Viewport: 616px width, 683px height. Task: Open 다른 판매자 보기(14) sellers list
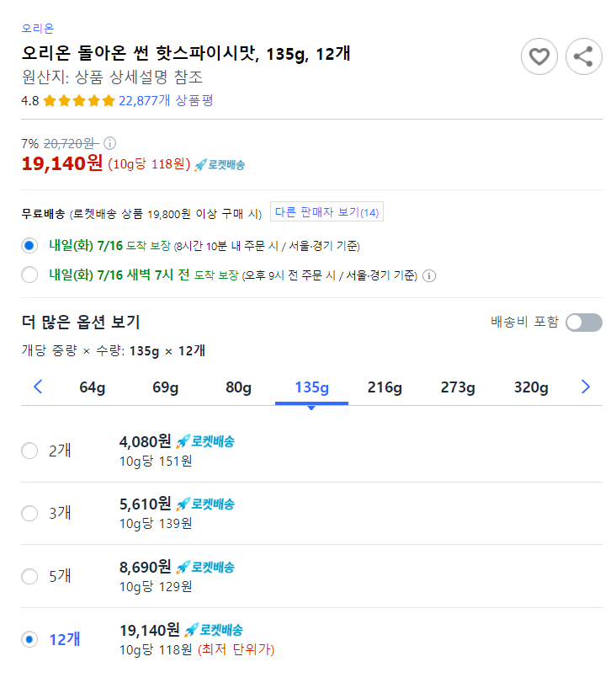coord(327,211)
